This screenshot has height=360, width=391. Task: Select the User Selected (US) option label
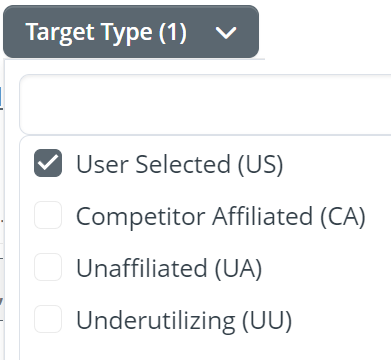(180, 164)
